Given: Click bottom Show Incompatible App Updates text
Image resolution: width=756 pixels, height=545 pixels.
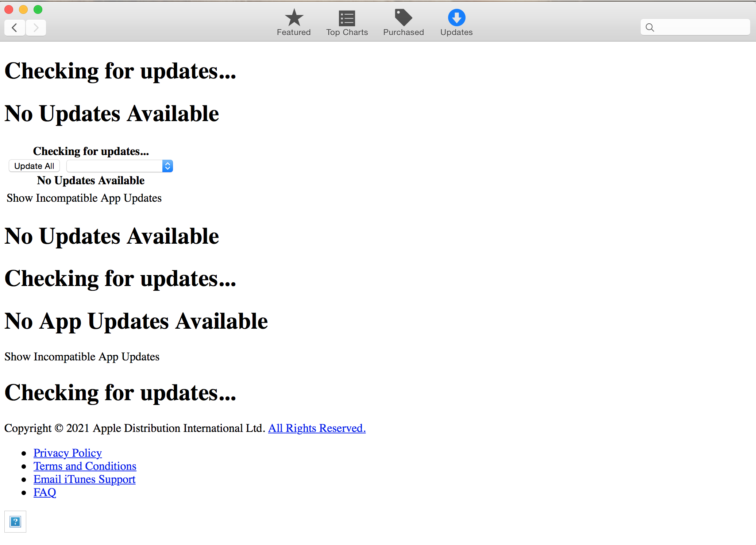Looking at the screenshot, I should click(82, 356).
